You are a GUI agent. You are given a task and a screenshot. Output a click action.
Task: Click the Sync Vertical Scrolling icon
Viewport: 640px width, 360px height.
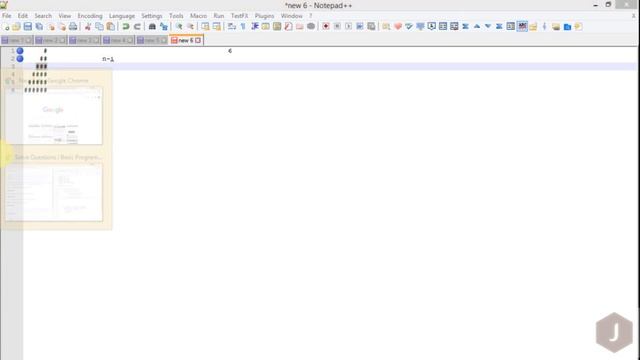205,27
